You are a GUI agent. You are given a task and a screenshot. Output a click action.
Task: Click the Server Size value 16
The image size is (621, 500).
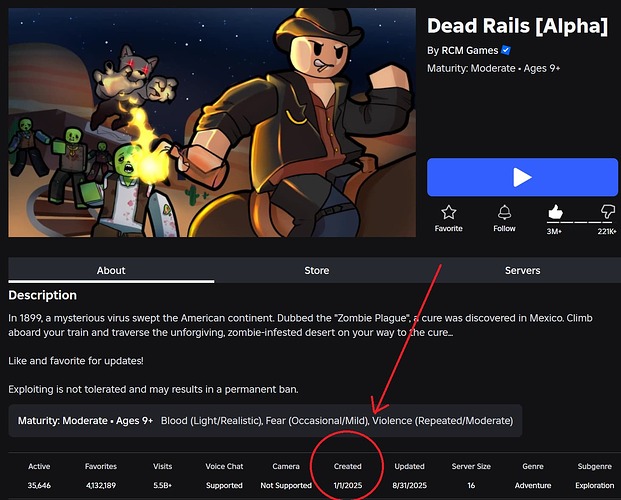(x=471, y=485)
